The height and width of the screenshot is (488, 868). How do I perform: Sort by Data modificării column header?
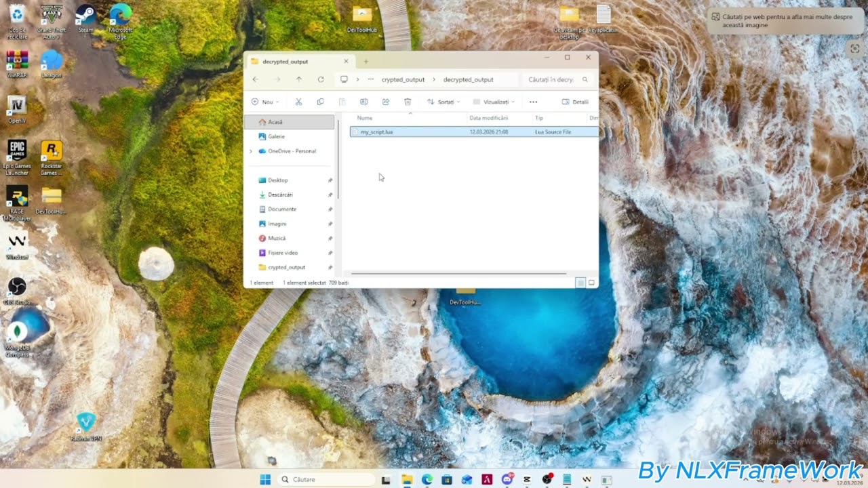(x=488, y=118)
